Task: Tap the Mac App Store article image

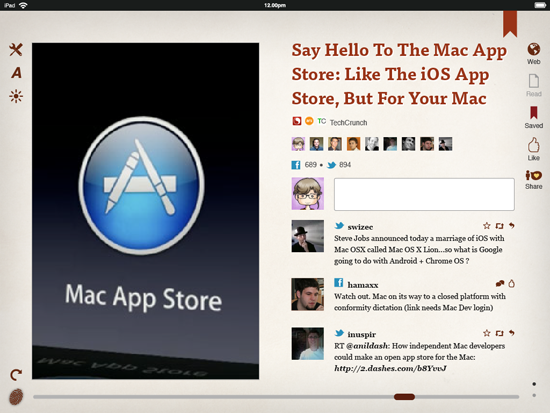Action: [x=146, y=211]
